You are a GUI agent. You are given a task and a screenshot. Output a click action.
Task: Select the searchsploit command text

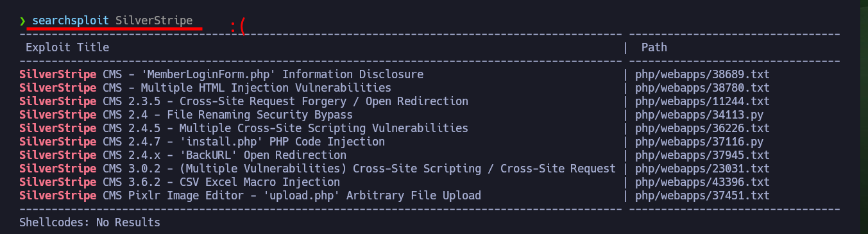coord(71,21)
